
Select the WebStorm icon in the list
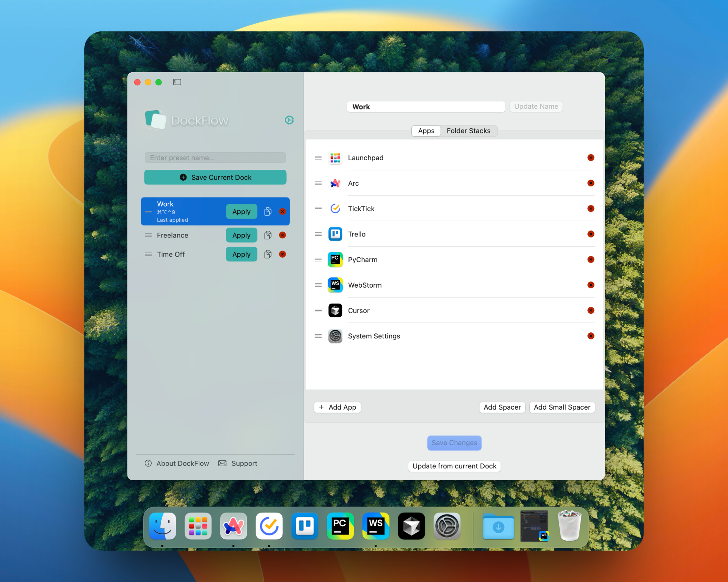[335, 285]
